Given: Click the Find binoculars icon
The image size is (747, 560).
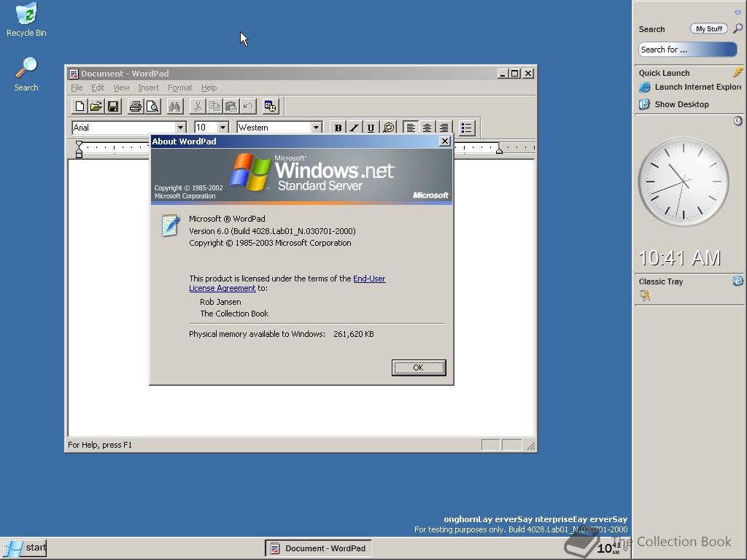Looking at the screenshot, I should point(175,106).
